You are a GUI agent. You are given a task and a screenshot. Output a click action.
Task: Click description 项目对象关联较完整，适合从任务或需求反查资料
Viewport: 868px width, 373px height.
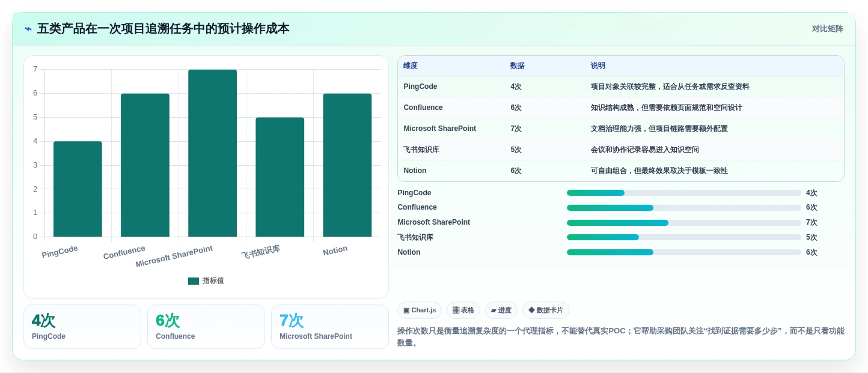point(670,86)
